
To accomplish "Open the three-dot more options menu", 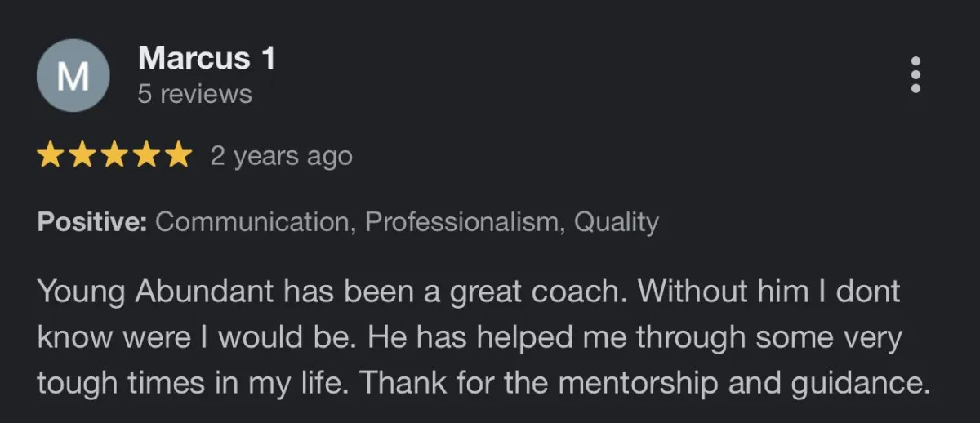I will 915,75.
